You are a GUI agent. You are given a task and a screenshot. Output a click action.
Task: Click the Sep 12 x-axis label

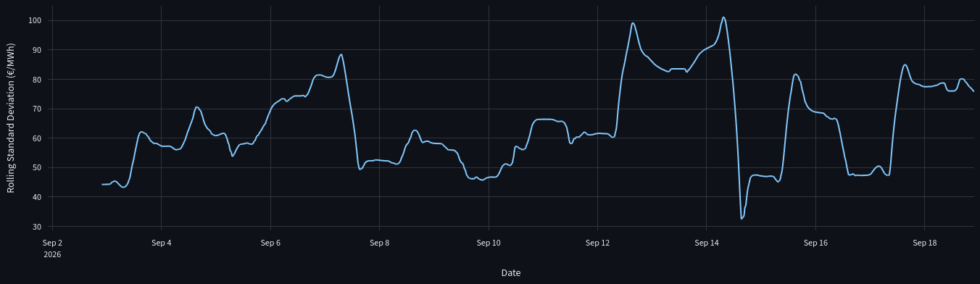[597, 243]
